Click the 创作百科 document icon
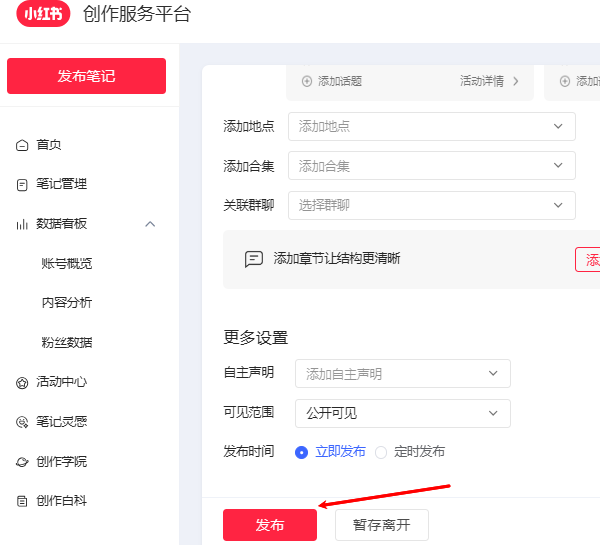 (x=22, y=501)
